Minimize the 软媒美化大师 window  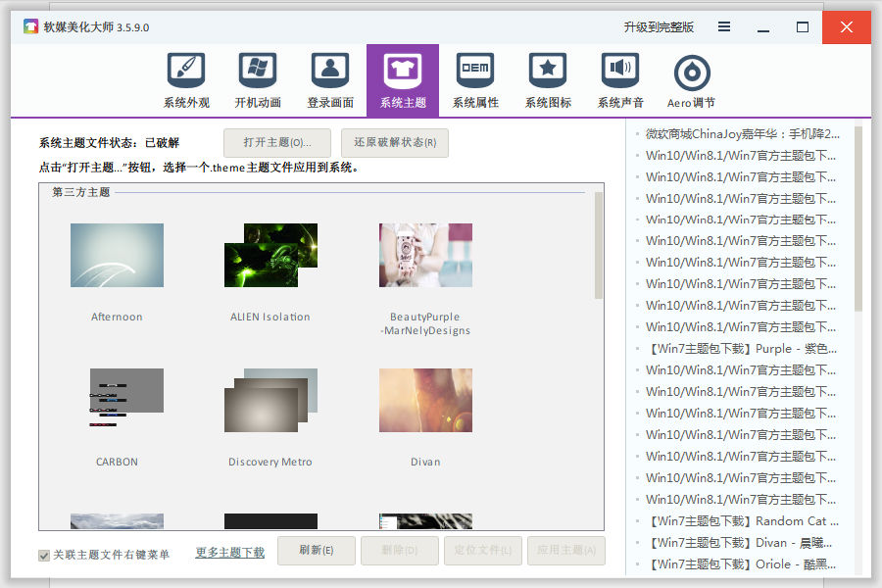pos(763,27)
